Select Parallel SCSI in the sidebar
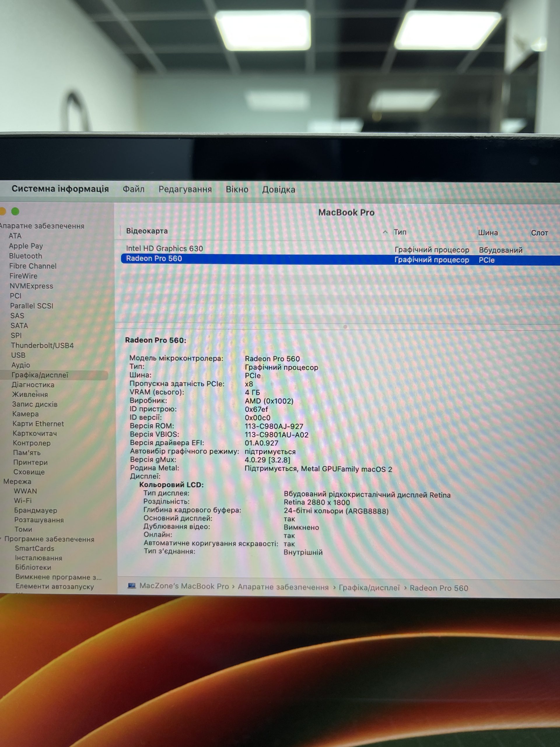This screenshot has width=560, height=747. [32, 306]
